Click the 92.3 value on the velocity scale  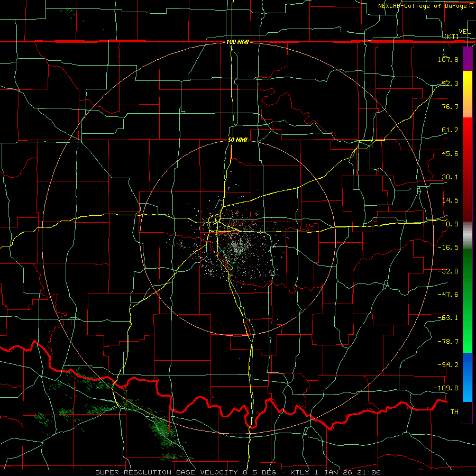pos(450,83)
